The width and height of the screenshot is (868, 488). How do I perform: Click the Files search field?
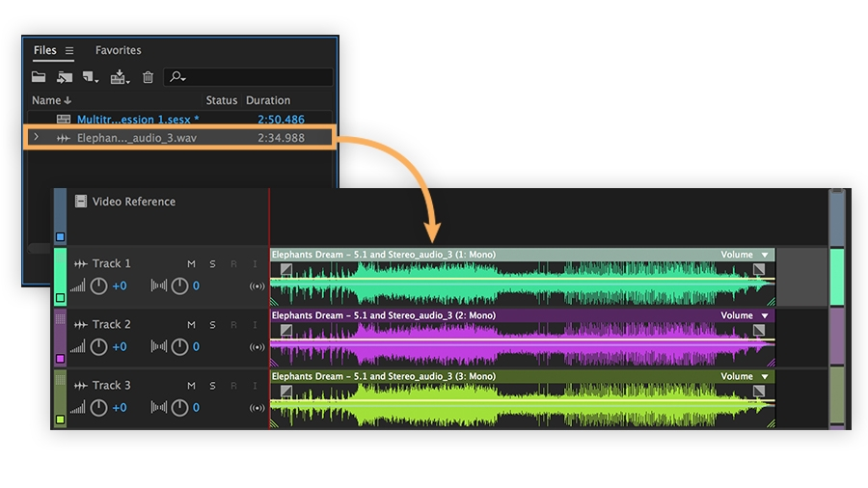click(249, 77)
